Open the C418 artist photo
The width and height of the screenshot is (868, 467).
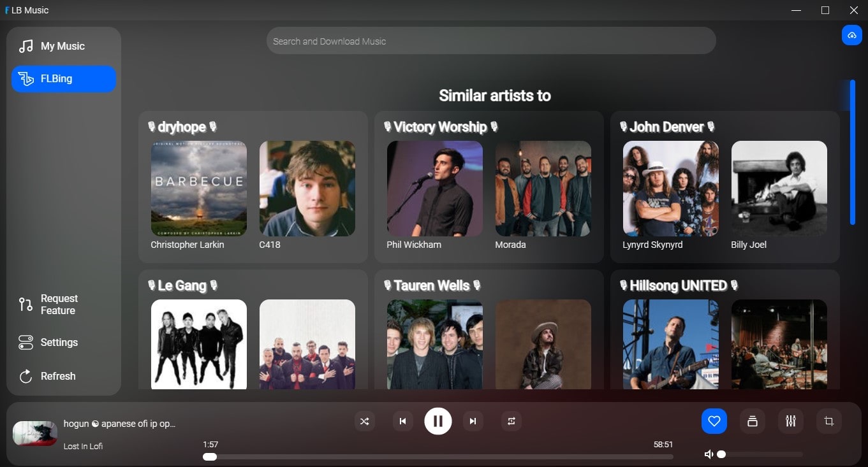point(307,189)
